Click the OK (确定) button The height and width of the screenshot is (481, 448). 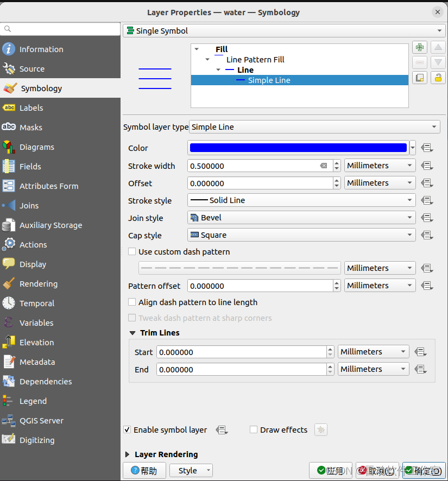point(424,471)
